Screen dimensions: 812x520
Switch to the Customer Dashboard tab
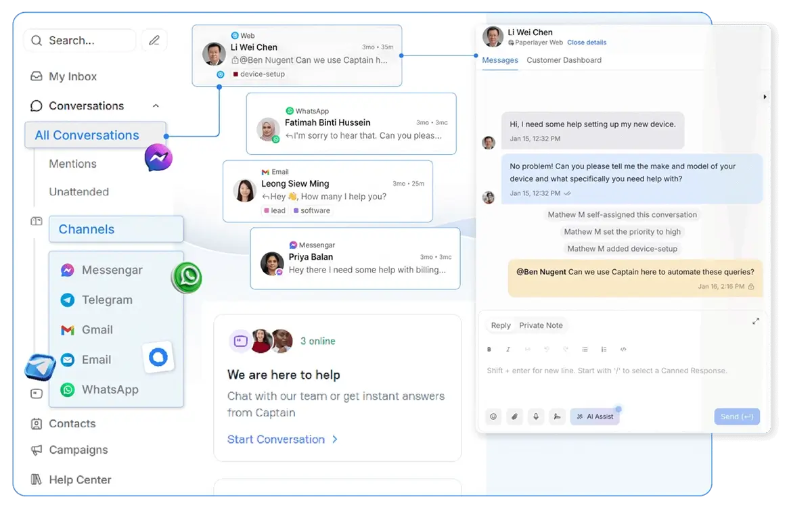point(564,60)
